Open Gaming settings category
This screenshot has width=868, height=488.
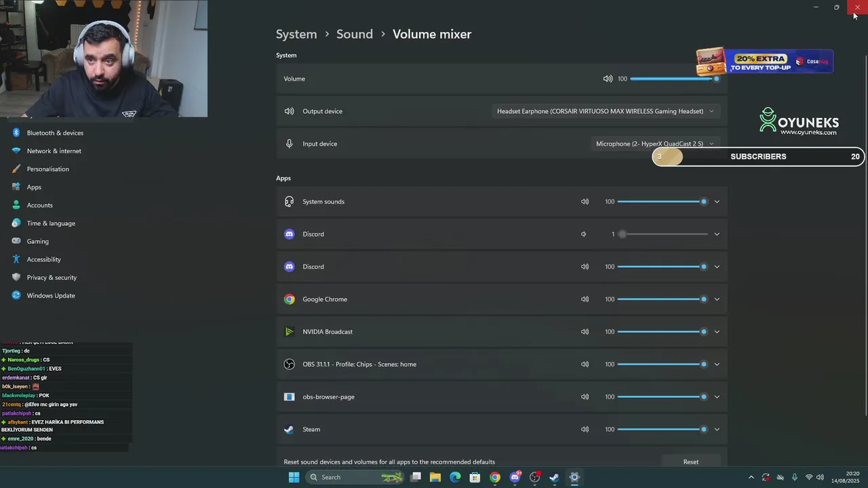point(37,241)
